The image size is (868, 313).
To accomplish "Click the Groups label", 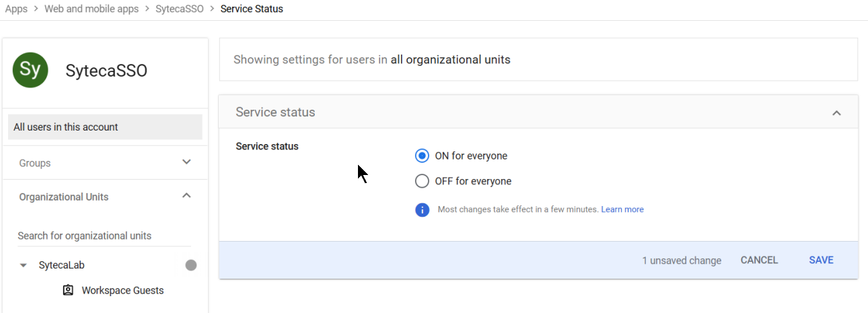I will pos(35,163).
